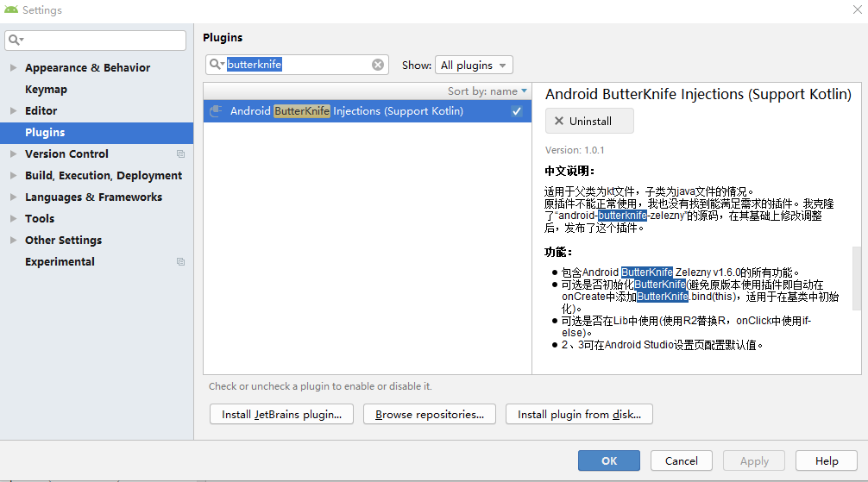Click the Android Studio logo in the title bar

11,9
